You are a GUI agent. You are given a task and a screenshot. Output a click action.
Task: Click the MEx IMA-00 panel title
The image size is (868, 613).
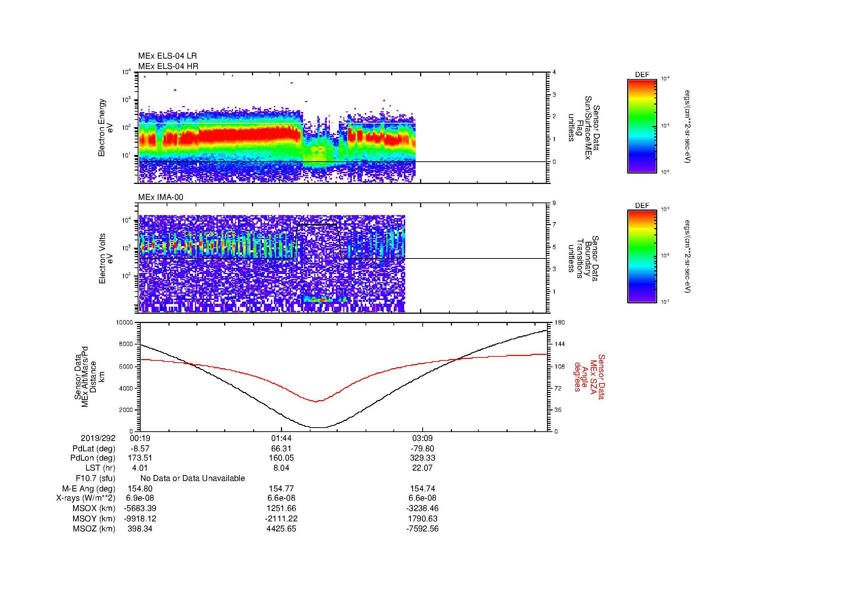(x=160, y=197)
